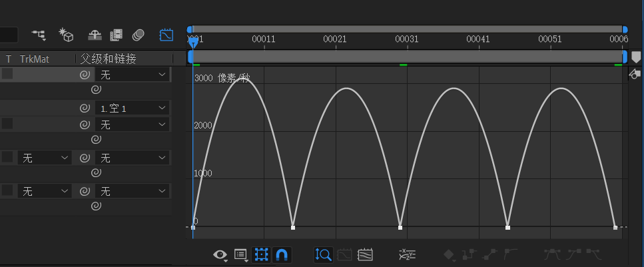This screenshot has height=267, width=644.
Task: Click the Frame Blending enable icon
Action: [x=117, y=34]
